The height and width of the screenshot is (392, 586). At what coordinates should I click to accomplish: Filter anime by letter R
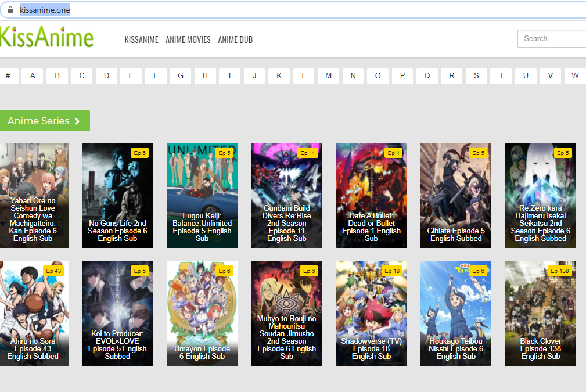tap(452, 76)
